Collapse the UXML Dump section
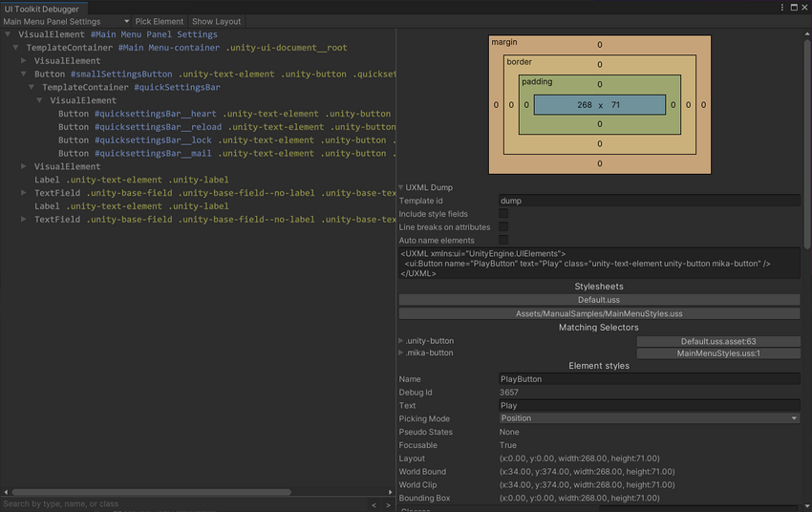812x512 pixels. 401,187
